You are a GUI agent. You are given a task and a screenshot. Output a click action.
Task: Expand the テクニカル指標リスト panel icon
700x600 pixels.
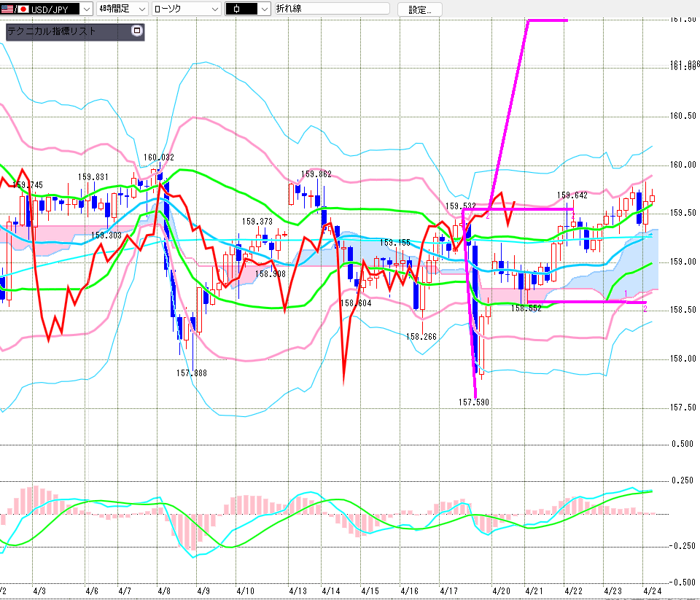136,31
